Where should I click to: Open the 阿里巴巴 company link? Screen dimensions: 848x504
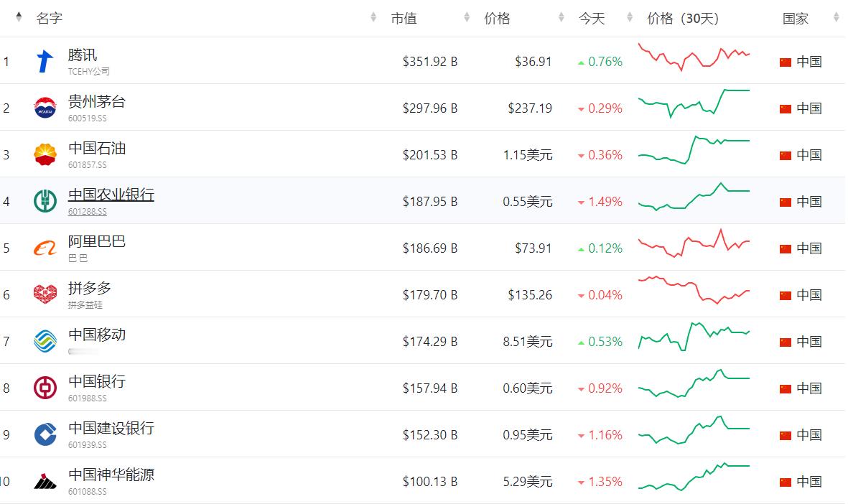pyautogui.click(x=97, y=242)
